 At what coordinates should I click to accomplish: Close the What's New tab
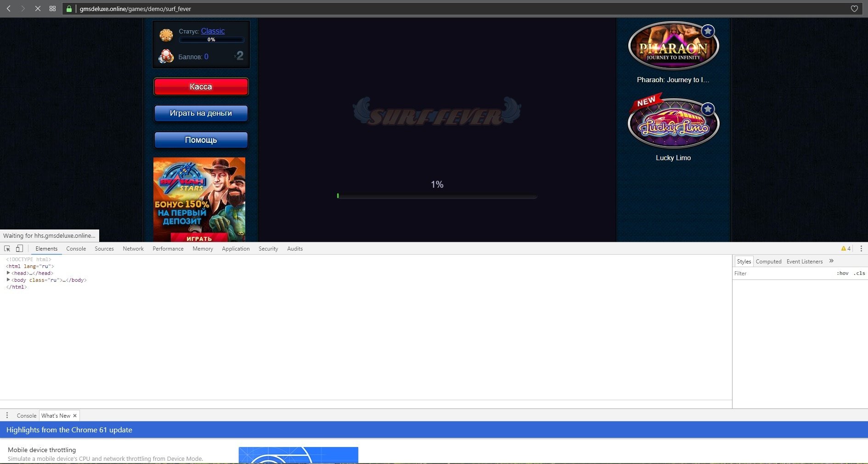pos(75,416)
